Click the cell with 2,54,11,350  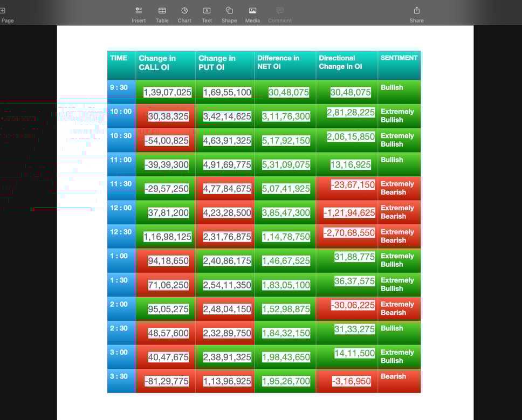coord(225,285)
